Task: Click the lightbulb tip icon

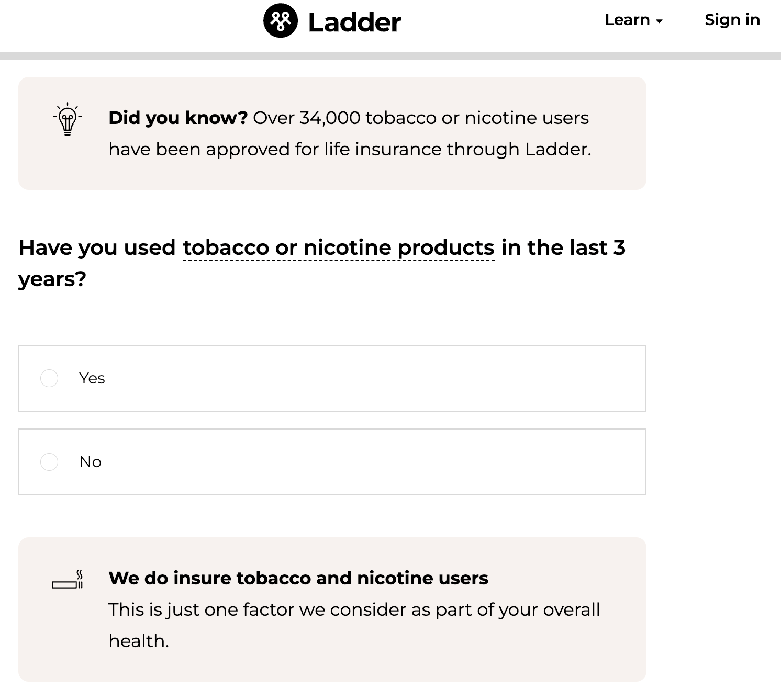Action: point(68,119)
